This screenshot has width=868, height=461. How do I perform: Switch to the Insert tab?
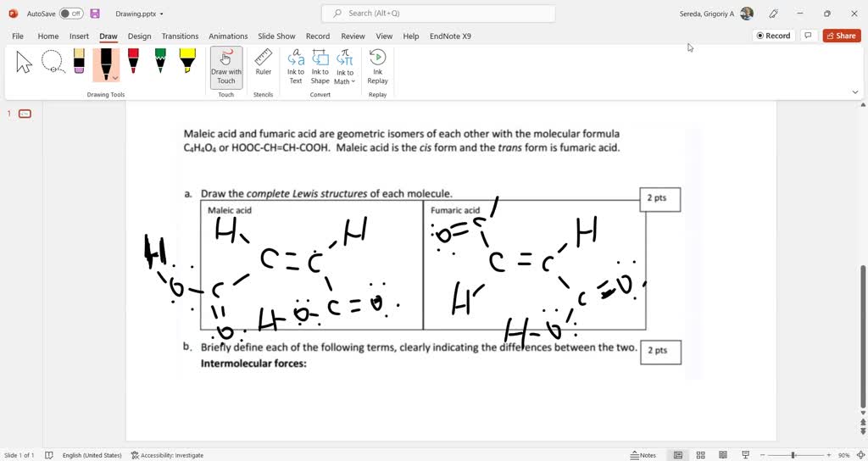coord(79,36)
